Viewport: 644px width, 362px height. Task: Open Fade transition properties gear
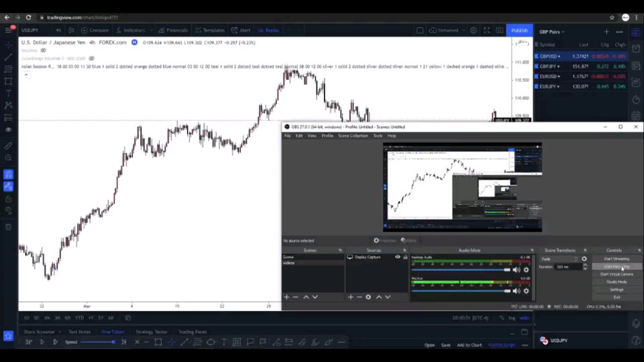coord(585,259)
